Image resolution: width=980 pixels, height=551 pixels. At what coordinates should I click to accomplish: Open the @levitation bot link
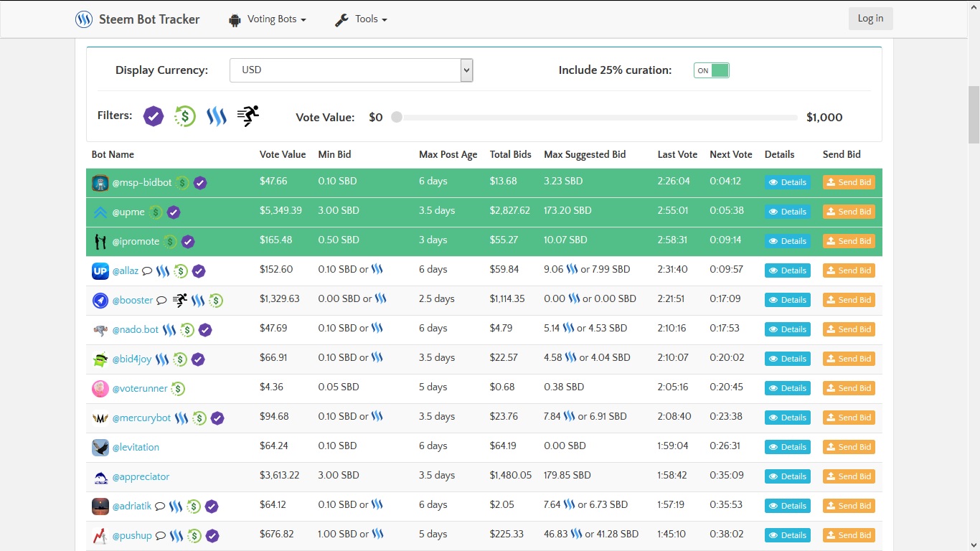(136, 447)
